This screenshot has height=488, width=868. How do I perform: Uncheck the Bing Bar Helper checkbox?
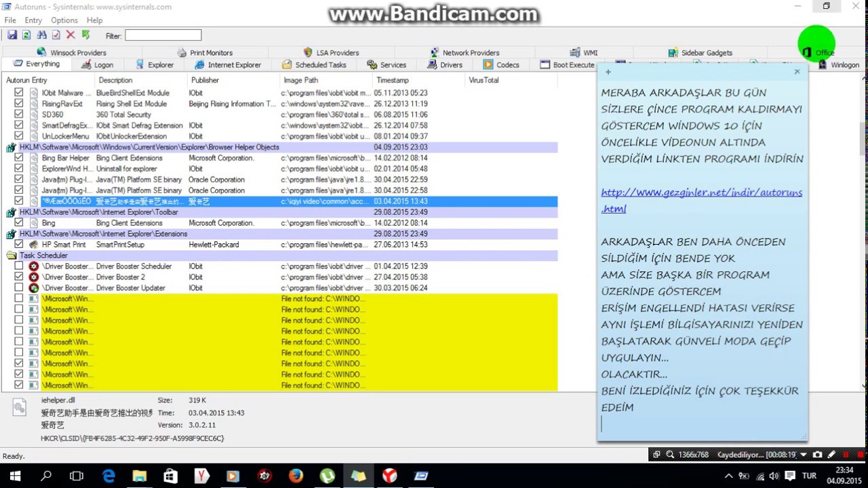pyautogui.click(x=18, y=158)
